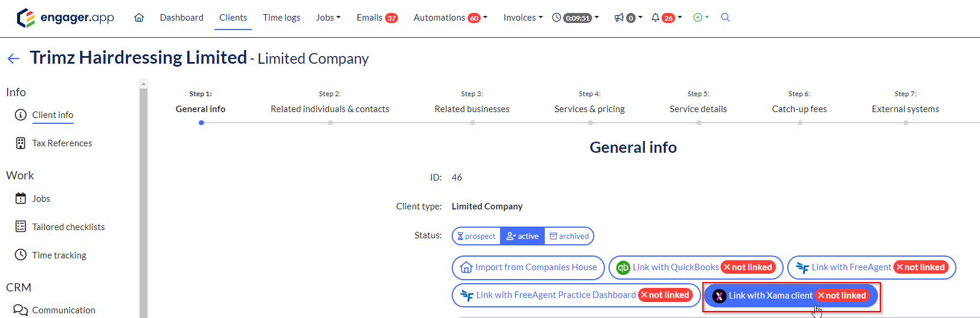Set status to archived
The width and height of the screenshot is (980, 318).
[569, 236]
